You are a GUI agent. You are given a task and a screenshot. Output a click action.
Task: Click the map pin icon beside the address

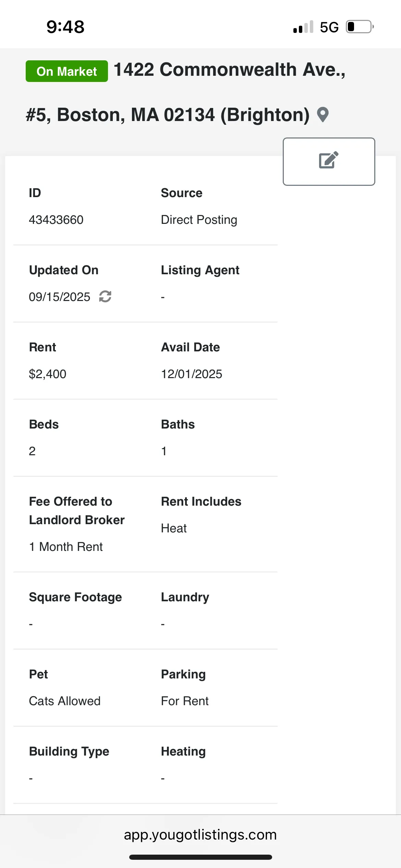pyautogui.click(x=323, y=115)
